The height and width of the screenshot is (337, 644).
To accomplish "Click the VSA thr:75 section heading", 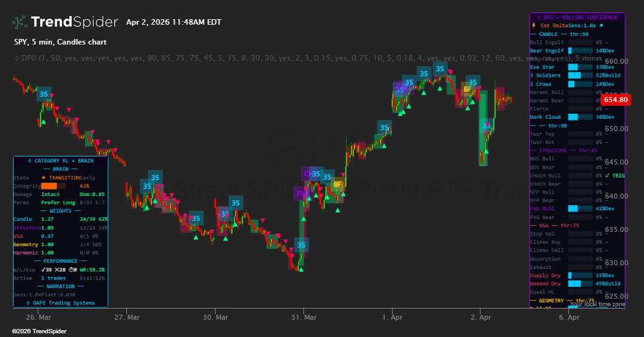I will pos(554,226).
